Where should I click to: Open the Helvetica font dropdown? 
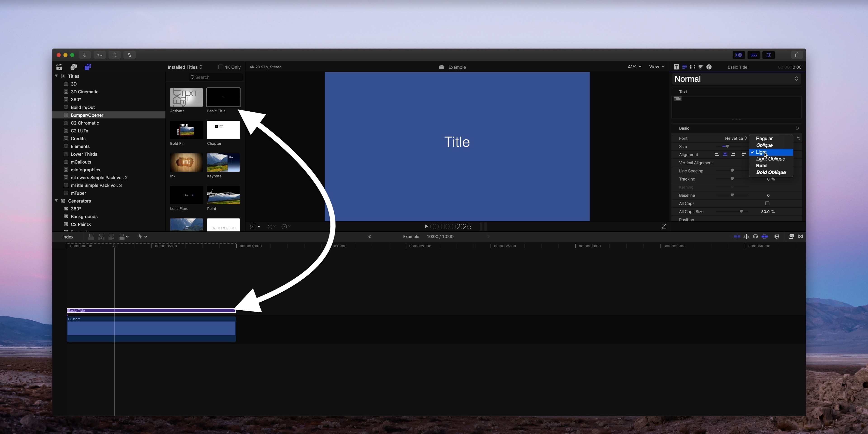click(x=736, y=138)
